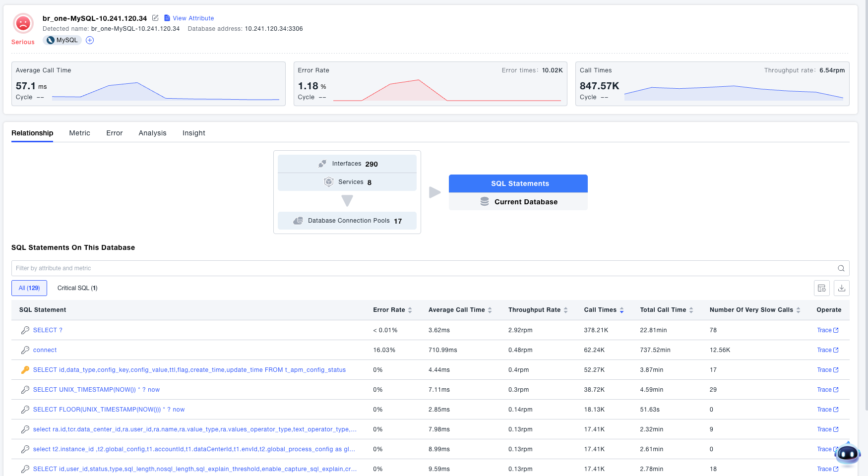The width and height of the screenshot is (868, 476).
Task: Open the table column settings icon
Action: click(821, 288)
